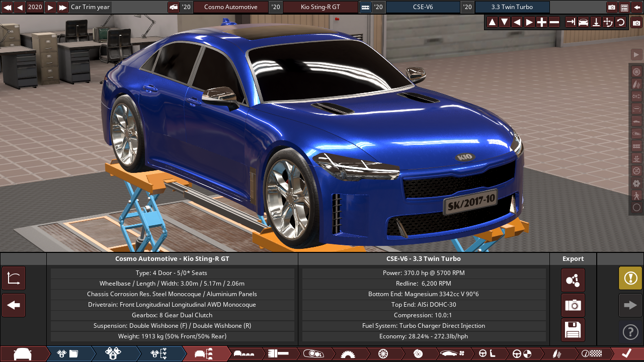Toggle car body icon in right sidebar
644x362 pixels.
point(636,121)
